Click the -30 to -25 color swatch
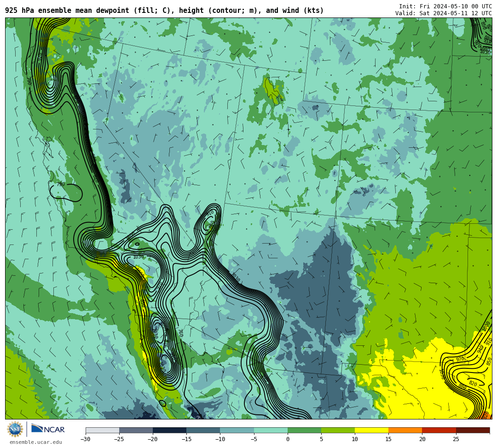The height and width of the screenshot is (448, 497). tap(102, 430)
